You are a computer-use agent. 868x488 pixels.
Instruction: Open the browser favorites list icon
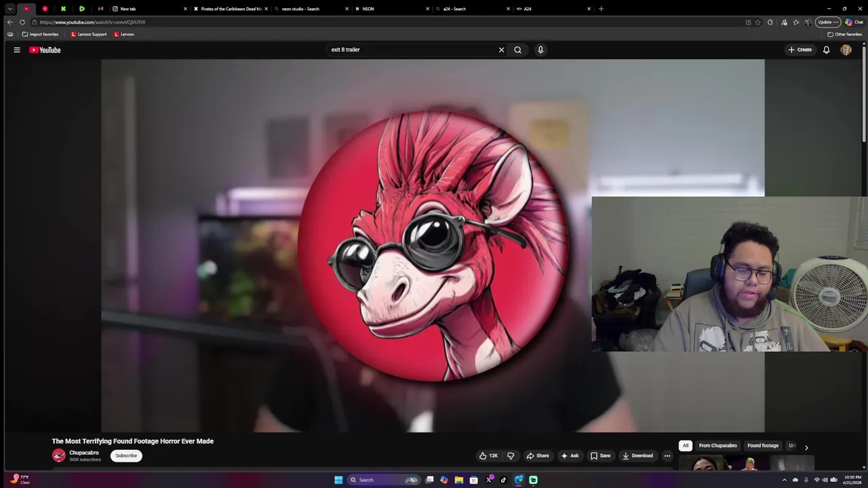click(x=795, y=22)
